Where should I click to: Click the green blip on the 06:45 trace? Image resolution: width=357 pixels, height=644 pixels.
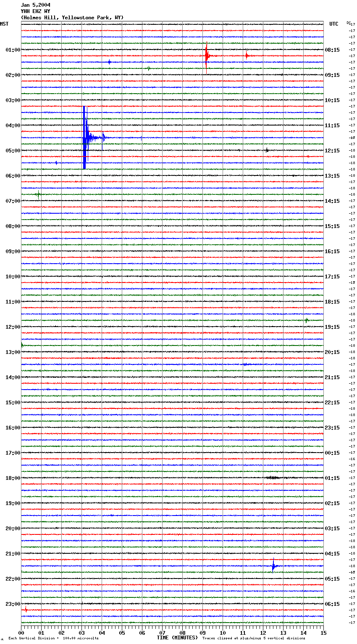coord(38,194)
